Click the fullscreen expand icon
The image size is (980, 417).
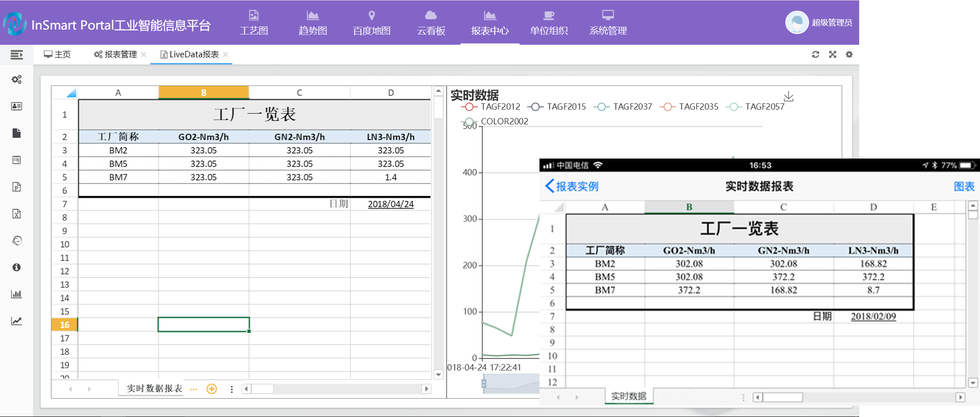[x=832, y=55]
